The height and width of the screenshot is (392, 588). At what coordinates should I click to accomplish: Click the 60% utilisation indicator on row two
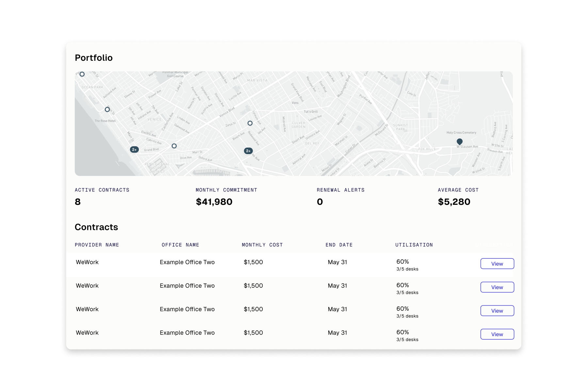tap(402, 285)
